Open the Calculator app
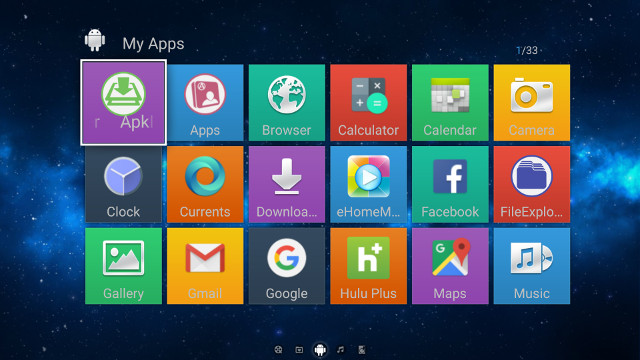Screen dimensions: 640x360 pyautogui.click(x=368, y=102)
